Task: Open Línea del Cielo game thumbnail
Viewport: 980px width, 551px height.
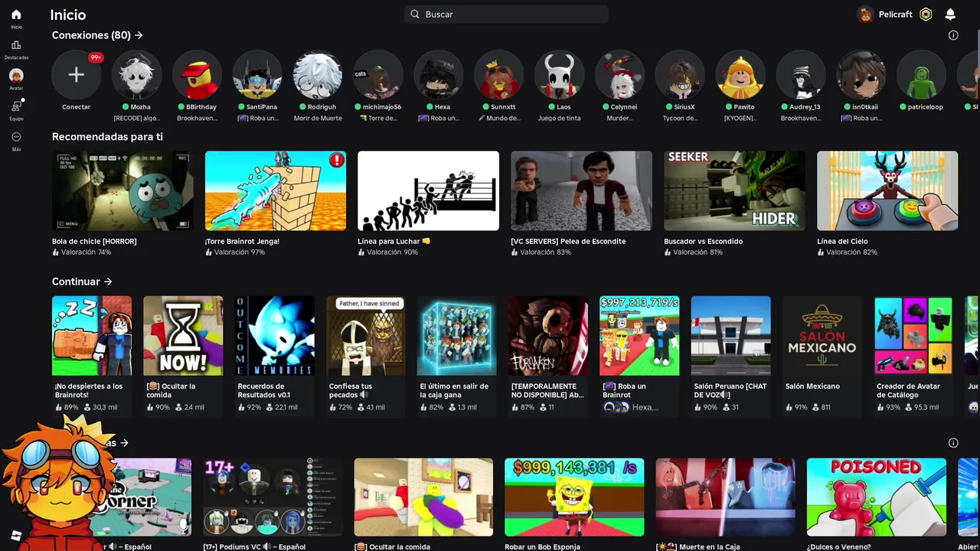Action: point(887,191)
